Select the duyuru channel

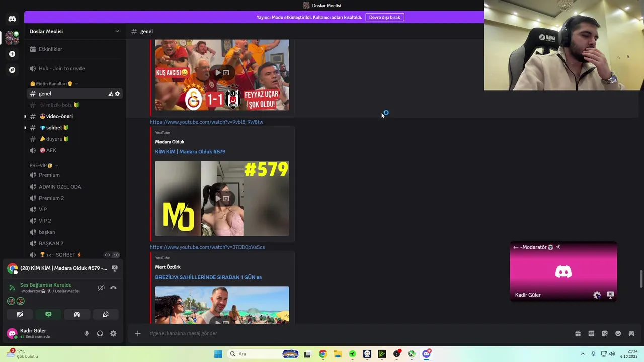(74, 139)
